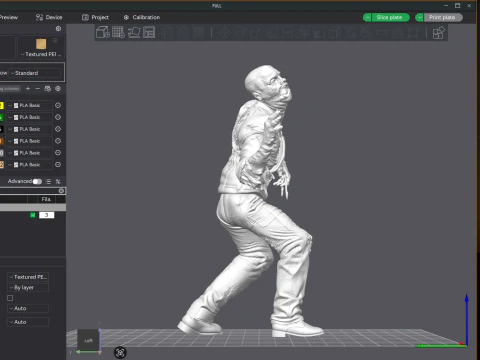Tick the empty checkbox below By layer
This screenshot has height=360, width=480.
[x=10, y=298]
